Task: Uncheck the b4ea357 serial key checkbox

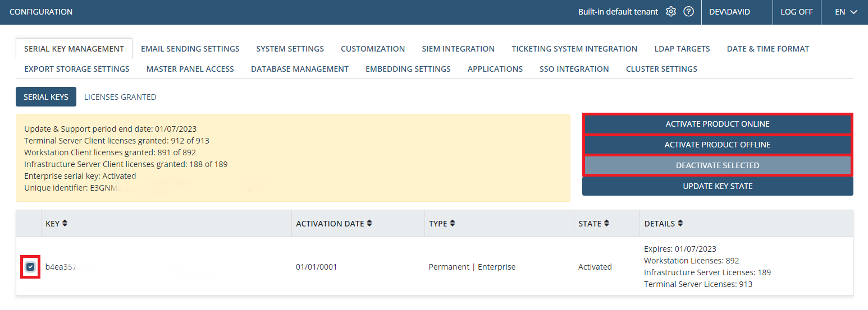Action: click(30, 267)
